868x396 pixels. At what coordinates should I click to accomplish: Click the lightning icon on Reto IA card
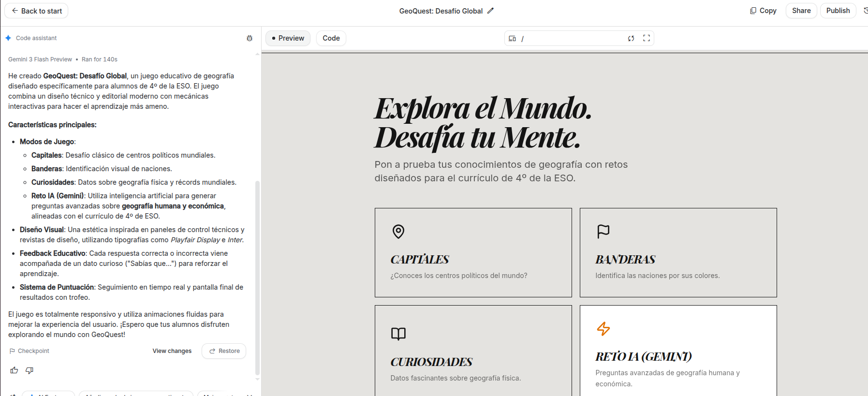(x=603, y=329)
